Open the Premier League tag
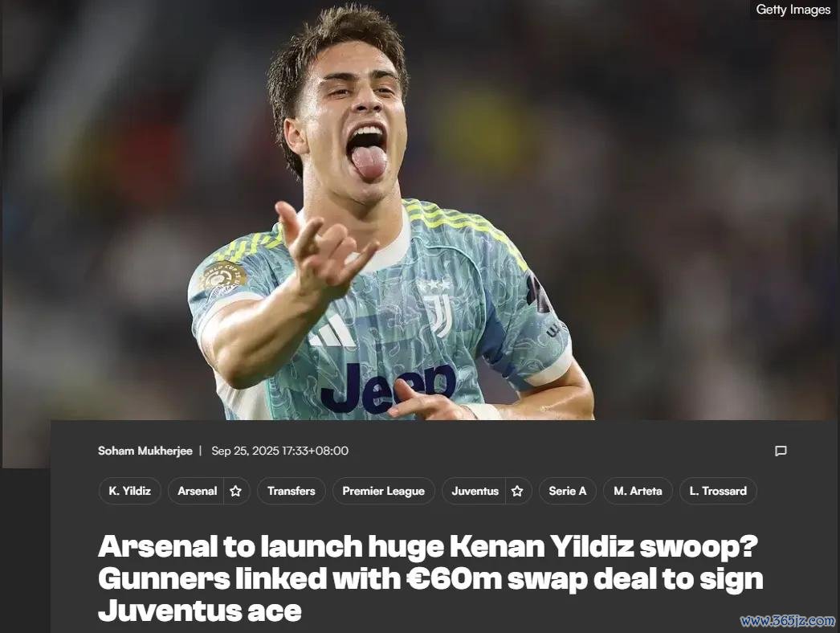The height and width of the screenshot is (633, 840). pos(384,491)
